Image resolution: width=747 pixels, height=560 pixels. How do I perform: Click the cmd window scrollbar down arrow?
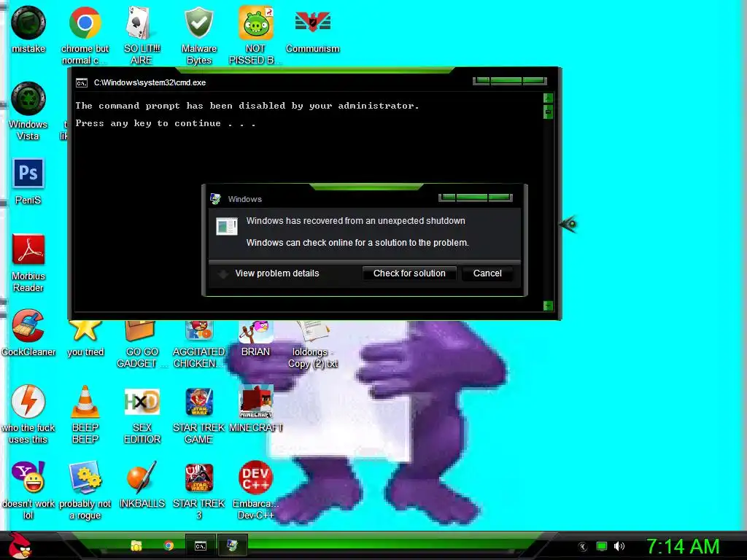tap(548, 306)
